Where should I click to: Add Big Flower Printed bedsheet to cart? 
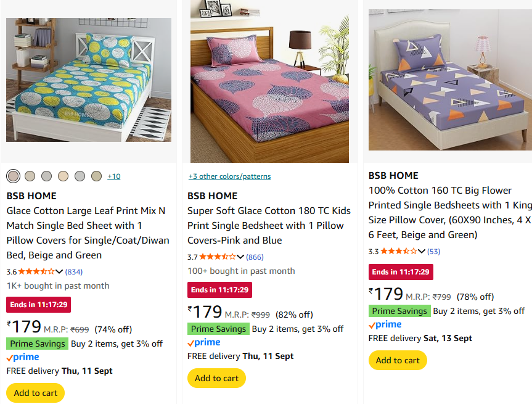pos(398,360)
